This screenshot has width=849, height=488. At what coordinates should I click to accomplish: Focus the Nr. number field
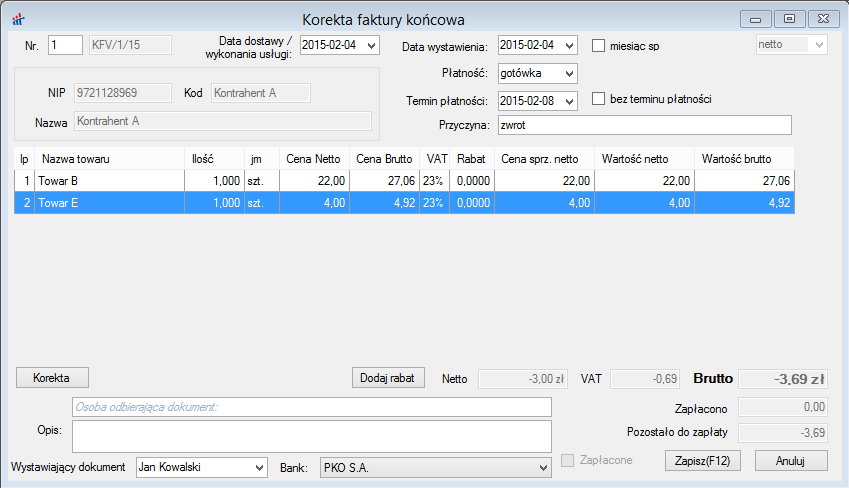pyautogui.click(x=65, y=44)
